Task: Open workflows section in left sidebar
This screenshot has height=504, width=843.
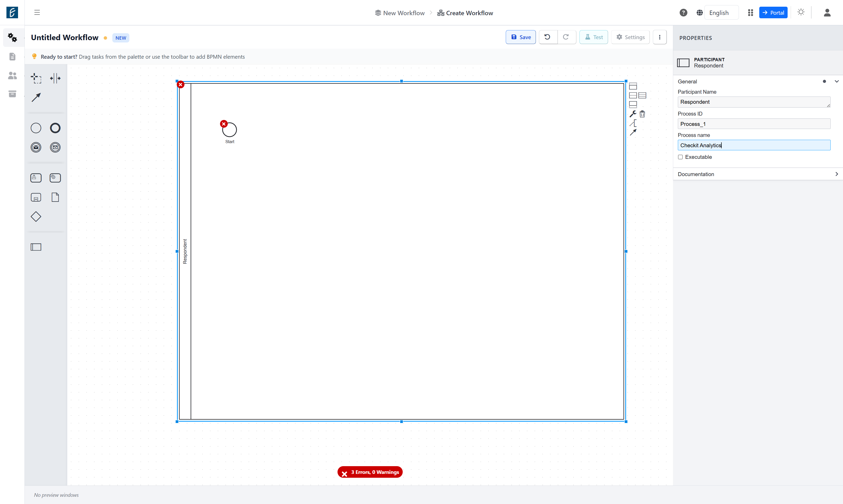Action: click(x=12, y=37)
